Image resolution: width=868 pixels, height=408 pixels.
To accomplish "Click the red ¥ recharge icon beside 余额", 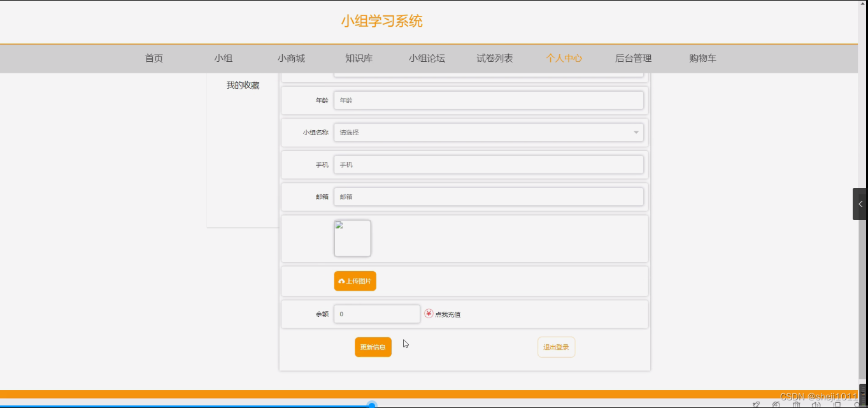I will pos(427,314).
